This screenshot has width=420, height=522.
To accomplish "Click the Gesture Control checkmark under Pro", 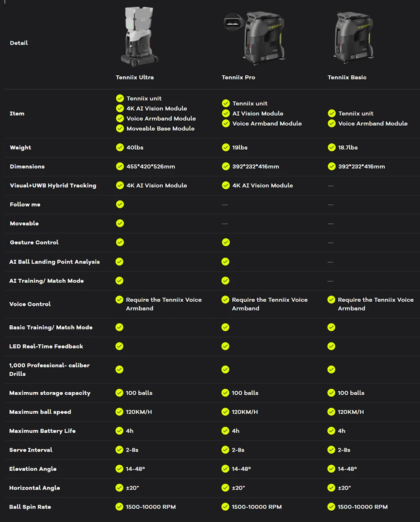I will tap(226, 242).
